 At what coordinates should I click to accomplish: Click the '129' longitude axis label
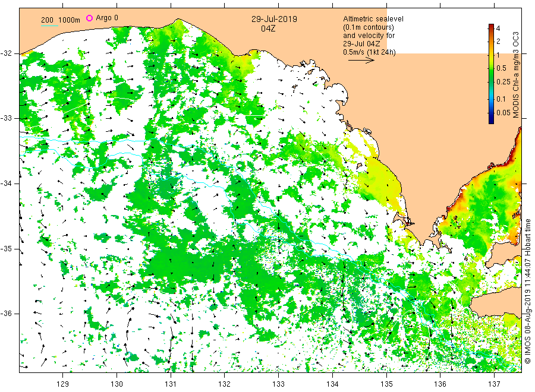63,384
